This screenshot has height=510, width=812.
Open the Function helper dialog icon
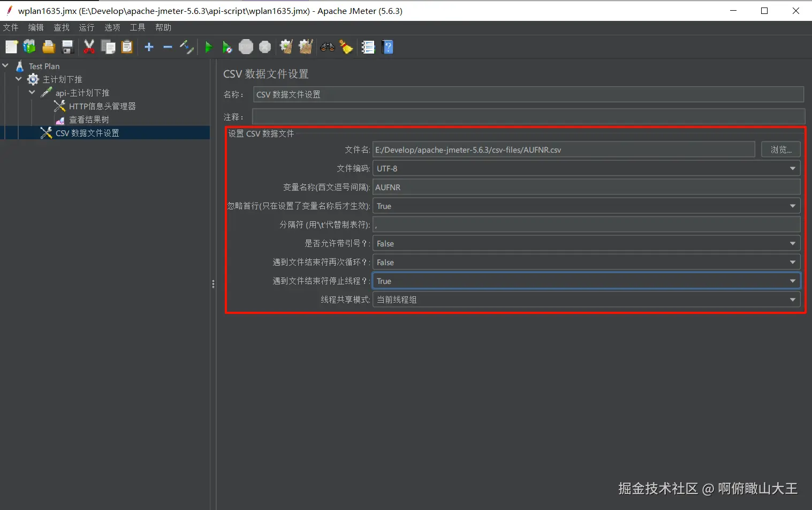(368, 47)
